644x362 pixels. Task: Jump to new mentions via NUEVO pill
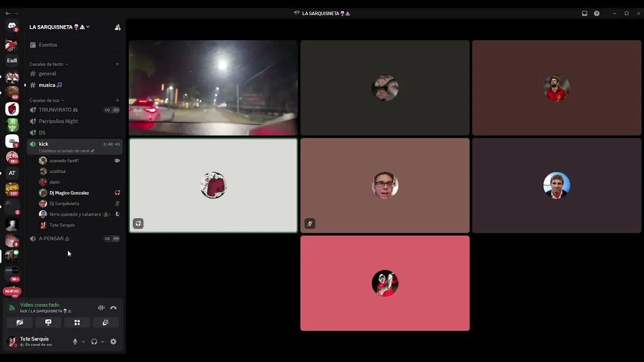coord(12,291)
